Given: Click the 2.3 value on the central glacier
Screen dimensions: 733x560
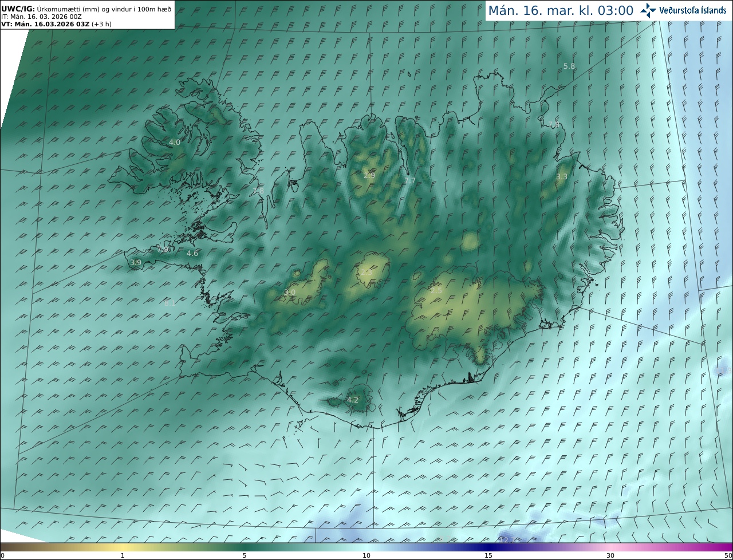Looking at the screenshot, I should (x=366, y=273).
